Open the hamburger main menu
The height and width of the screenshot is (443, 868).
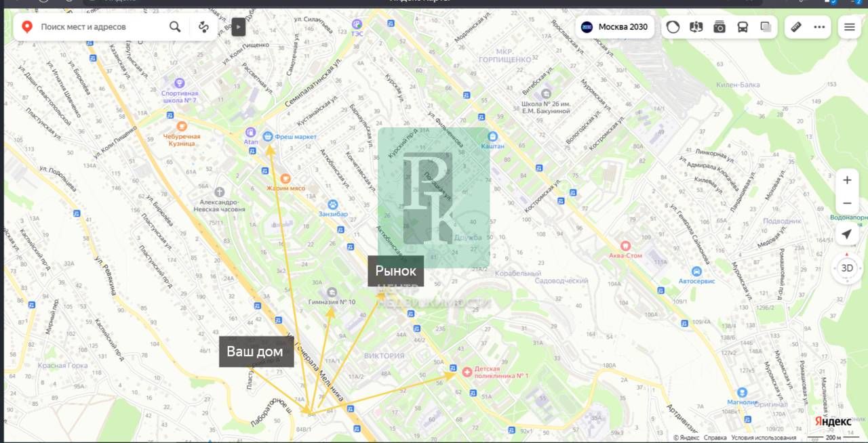click(x=849, y=27)
